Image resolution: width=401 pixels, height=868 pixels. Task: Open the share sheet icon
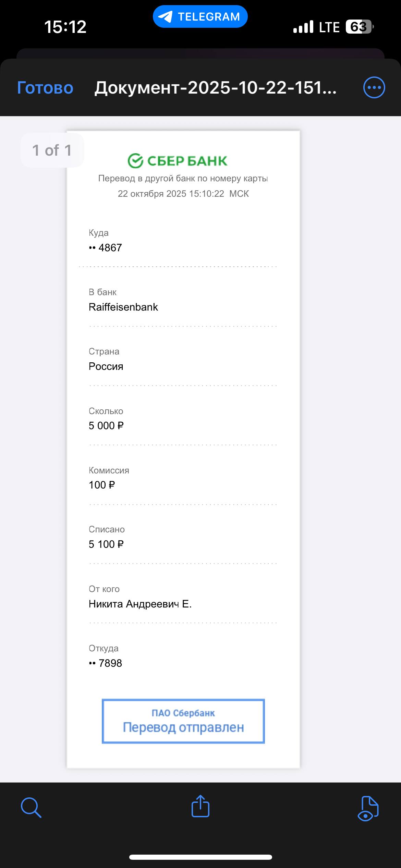[200, 806]
